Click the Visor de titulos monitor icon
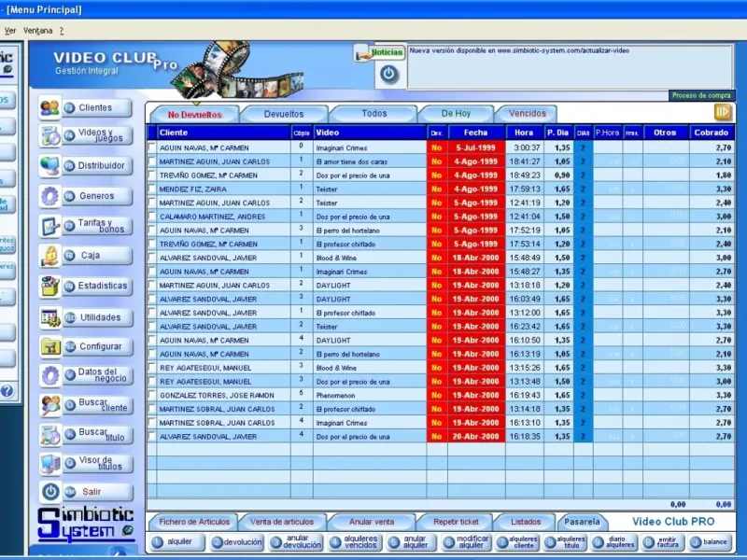 pos(50,463)
